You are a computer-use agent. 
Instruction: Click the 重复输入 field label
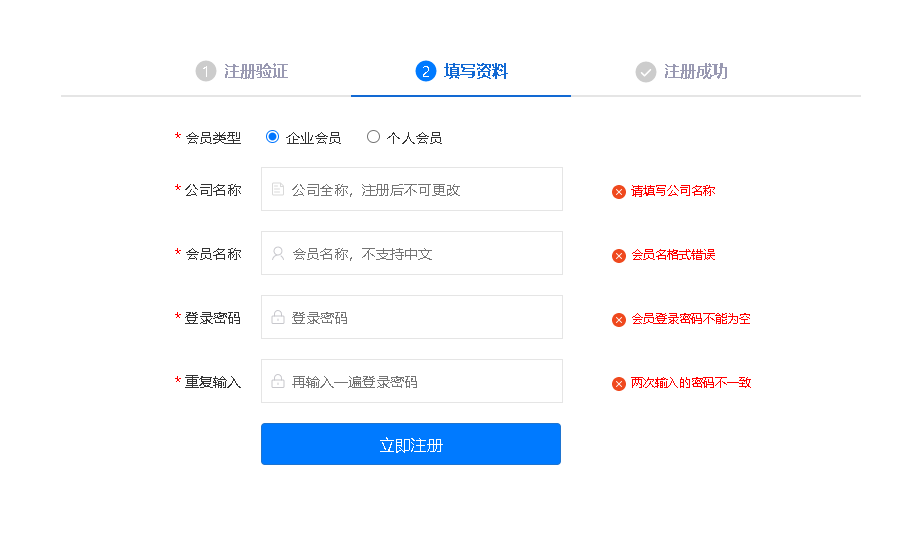point(213,382)
